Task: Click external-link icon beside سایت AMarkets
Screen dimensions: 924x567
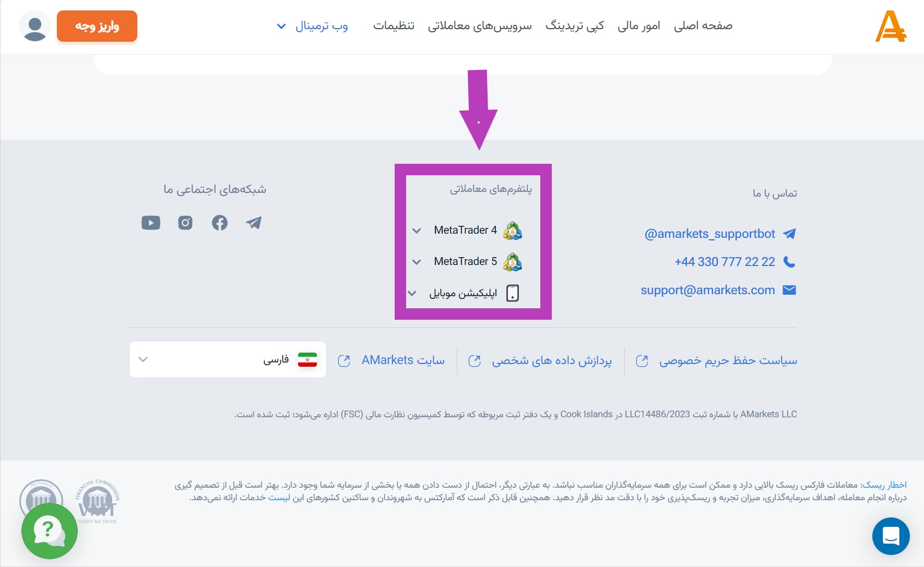Action: (344, 361)
